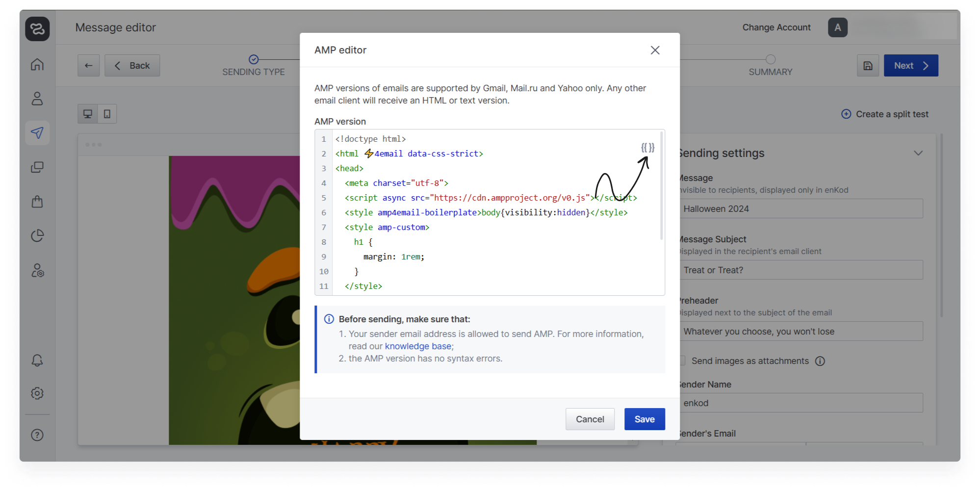This screenshot has height=491, width=980.
Task: Click the doctype html line in code editor
Action: click(370, 139)
